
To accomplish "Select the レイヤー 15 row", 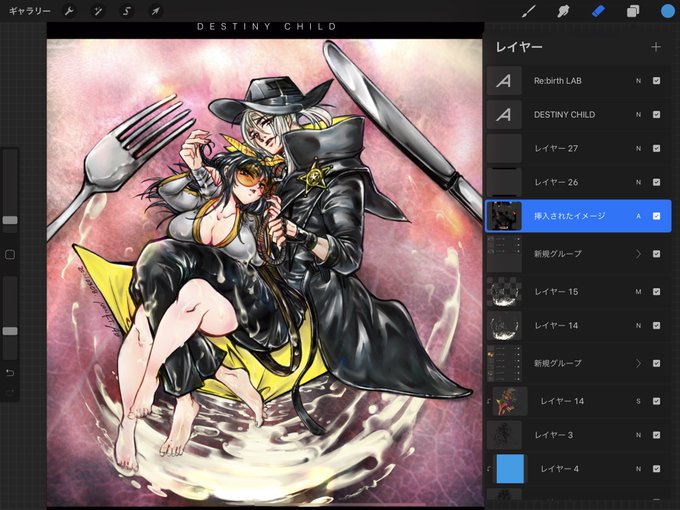I will [578, 292].
